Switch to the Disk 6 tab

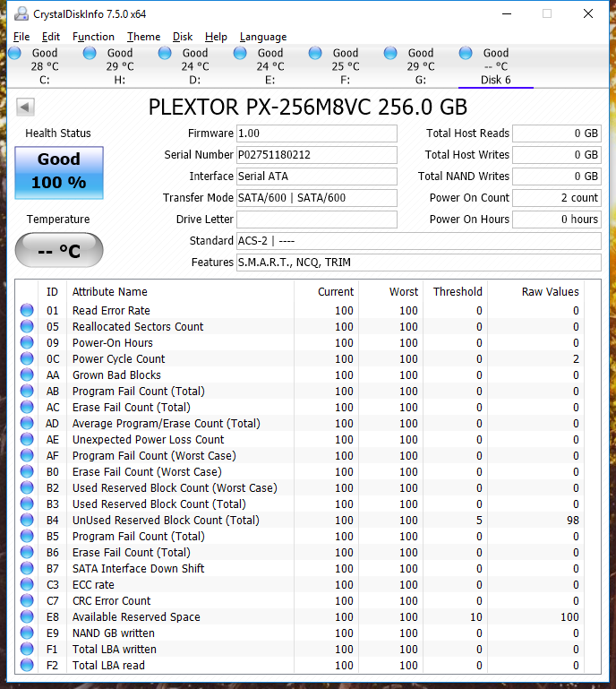click(x=495, y=67)
